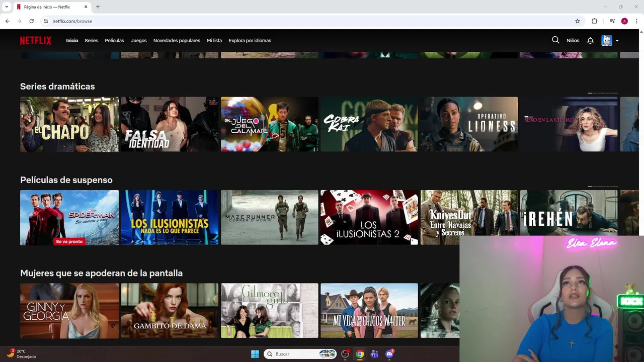644x362 pixels.
Task: Select Mi vida con los chicos Walter
Action: 369,311
